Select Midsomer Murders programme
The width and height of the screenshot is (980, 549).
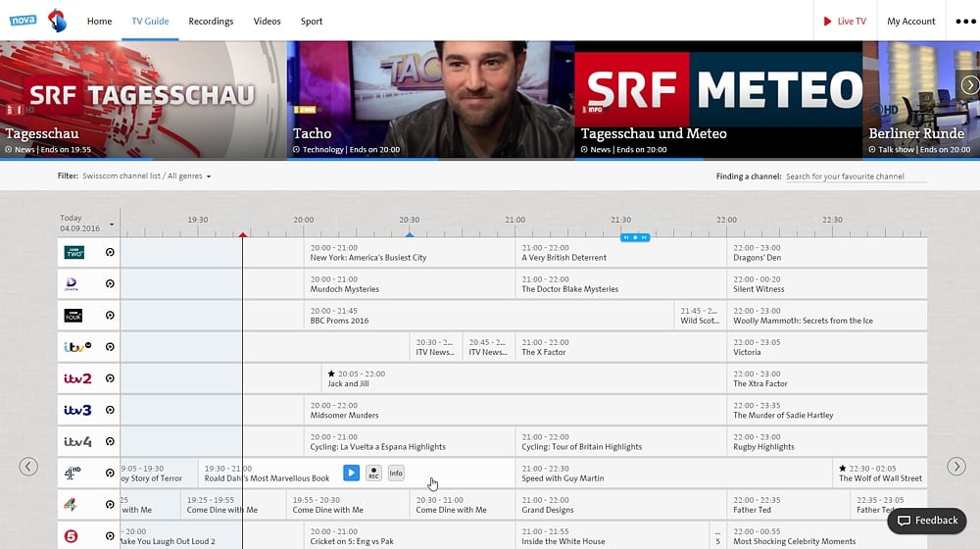515,410
